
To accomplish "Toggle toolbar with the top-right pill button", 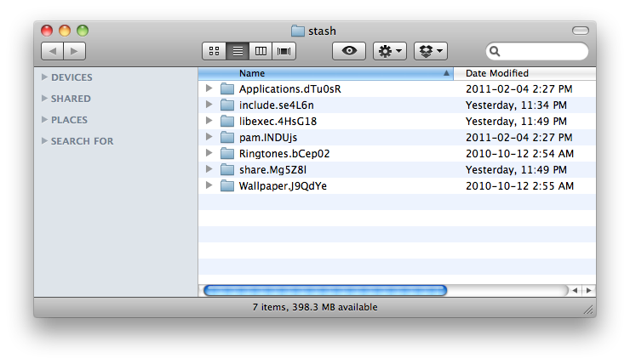I will tap(581, 31).
